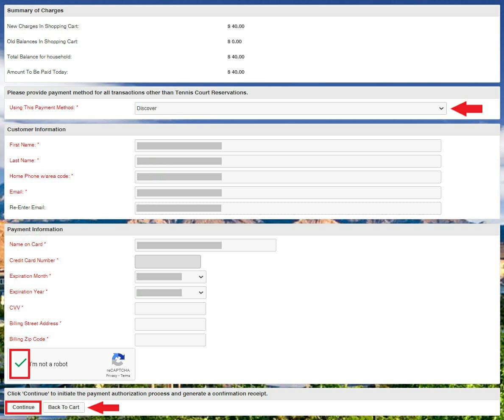Click the Last Name input field
The height and width of the screenshot is (420, 504).
tap(288, 161)
